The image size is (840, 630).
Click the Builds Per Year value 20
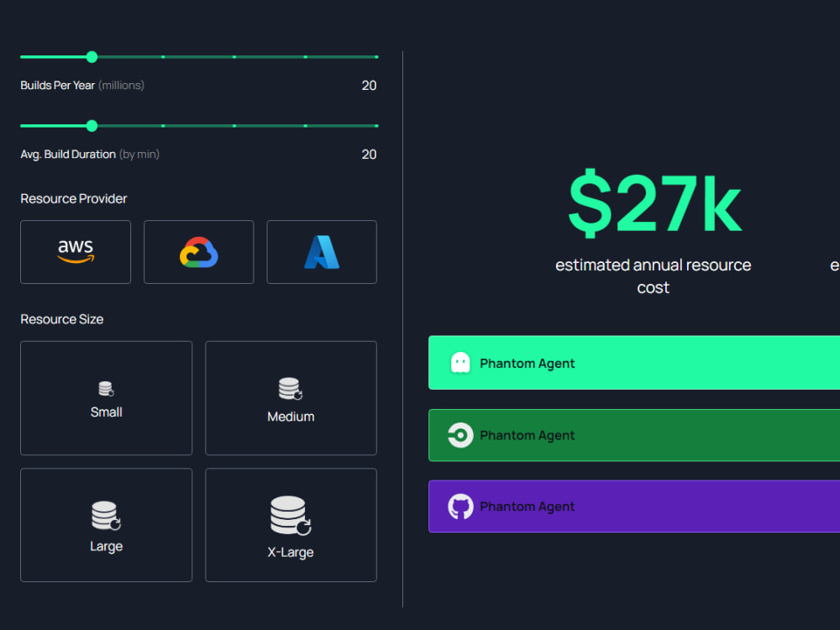tap(369, 86)
